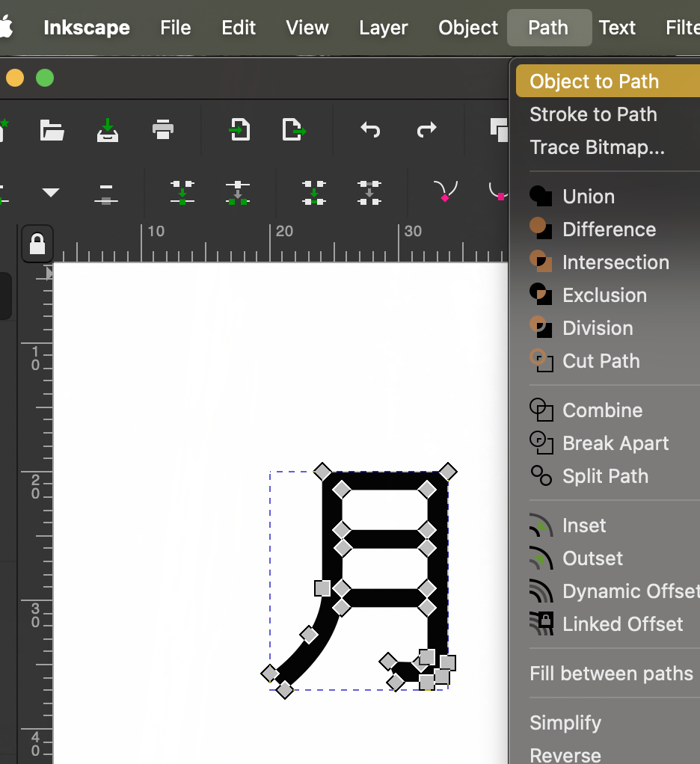Click the Import file icon
This screenshot has width=700, height=764.
(x=239, y=130)
